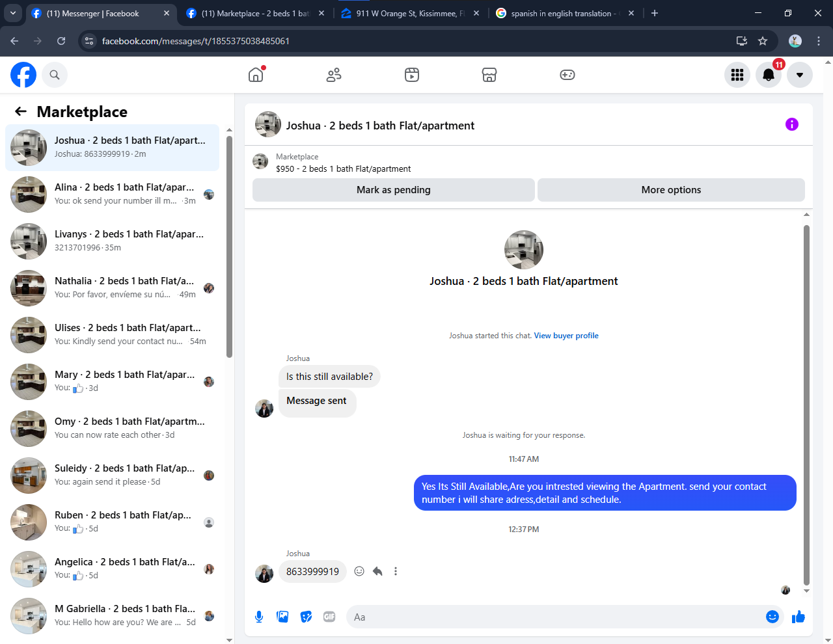The width and height of the screenshot is (833, 644).
Task: Click the conversation list scrollbar
Action: point(229,247)
